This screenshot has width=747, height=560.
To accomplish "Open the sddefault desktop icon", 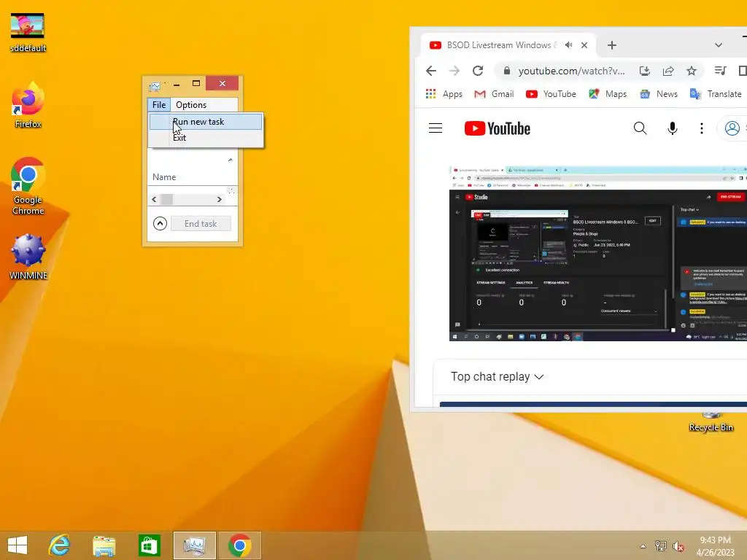I will click(x=28, y=32).
